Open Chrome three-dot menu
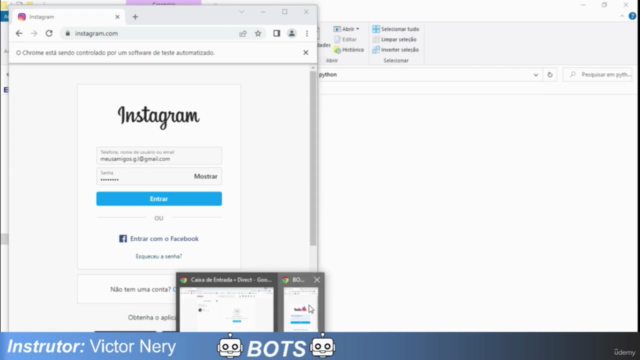 point(307,33)
